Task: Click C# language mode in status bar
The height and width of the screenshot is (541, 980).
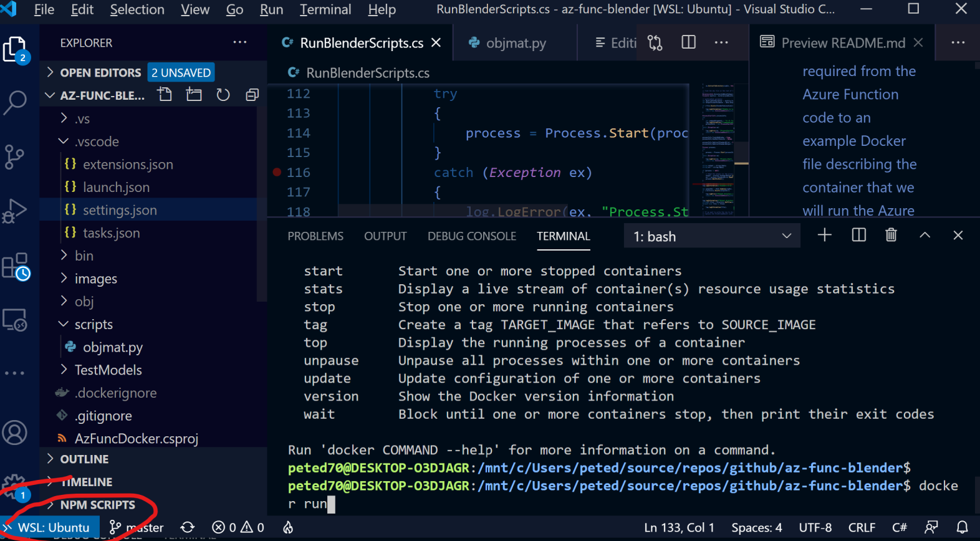Action: point(900,528)
